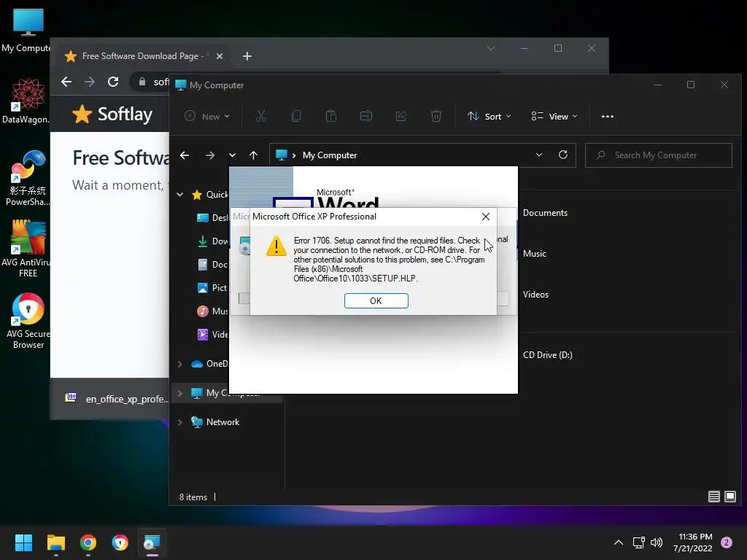Select Videos folder in Explorer content
Image resolution: width=747 pixels, height=560 pixels.
click(535, 295)
